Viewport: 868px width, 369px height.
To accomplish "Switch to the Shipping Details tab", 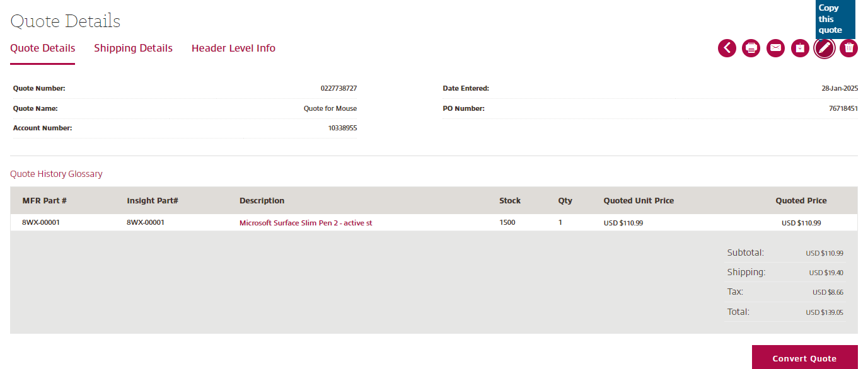I will click(x=133, y=48).
